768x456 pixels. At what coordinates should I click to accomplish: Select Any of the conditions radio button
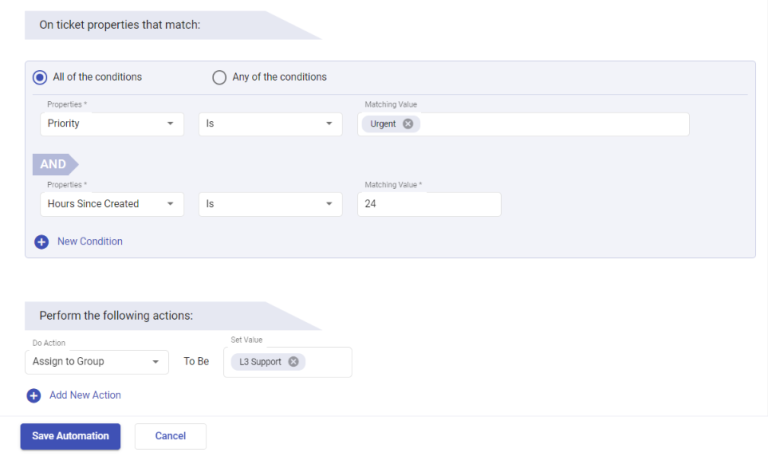tap(219, 77)
